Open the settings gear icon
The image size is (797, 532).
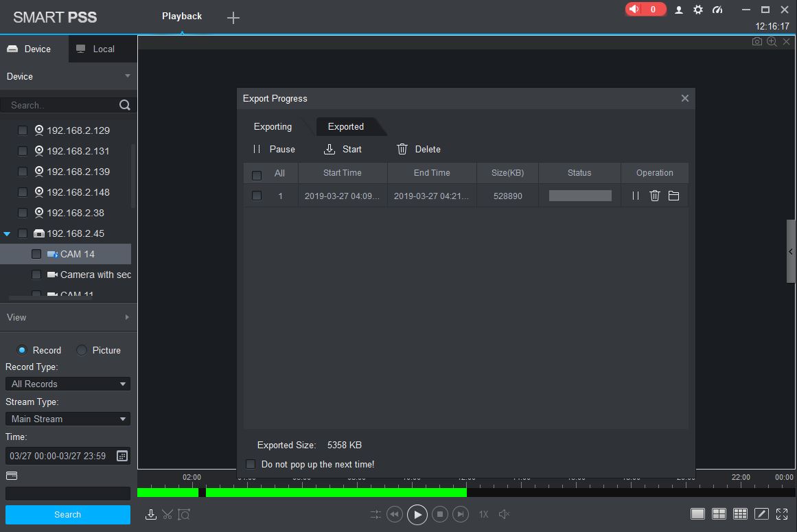point(698,10)
